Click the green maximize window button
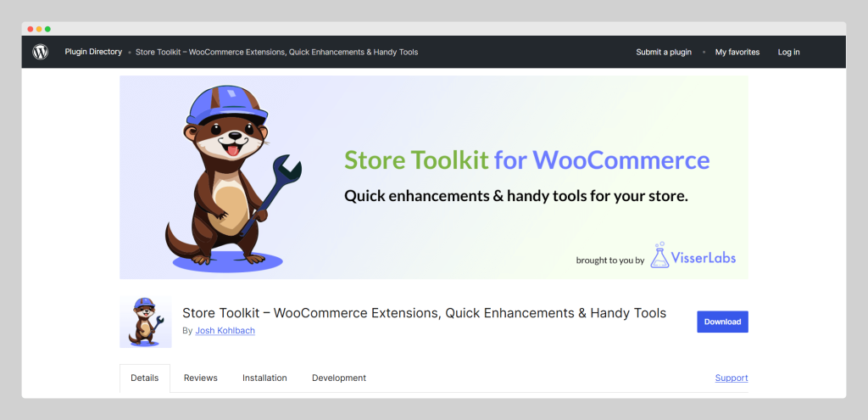The image size is (868, 420). 47,29
